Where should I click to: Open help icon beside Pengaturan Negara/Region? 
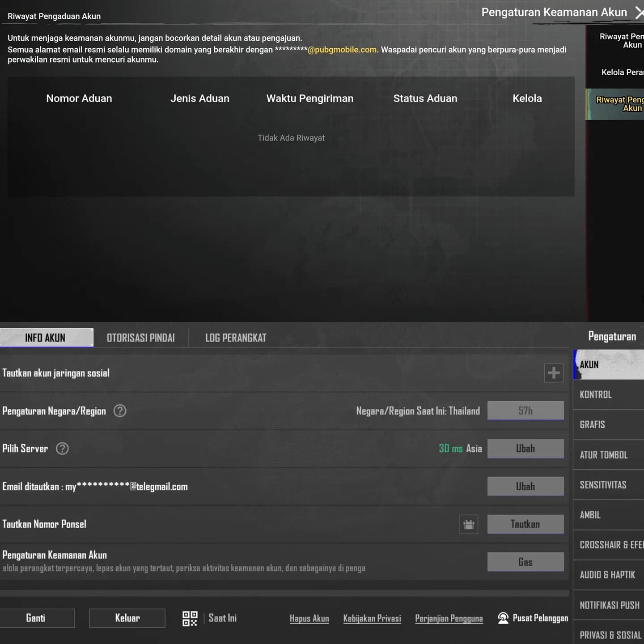pyautogui.click(x=120, y=411)
